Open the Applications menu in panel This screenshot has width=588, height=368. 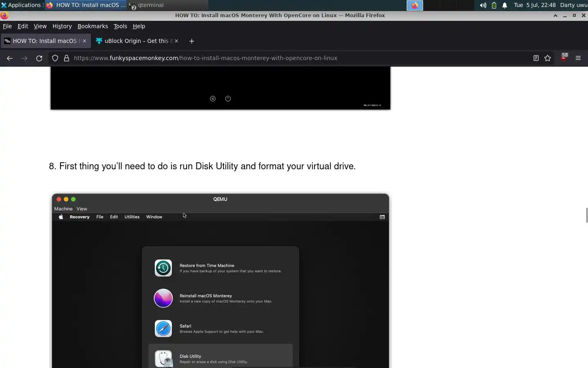21,5
